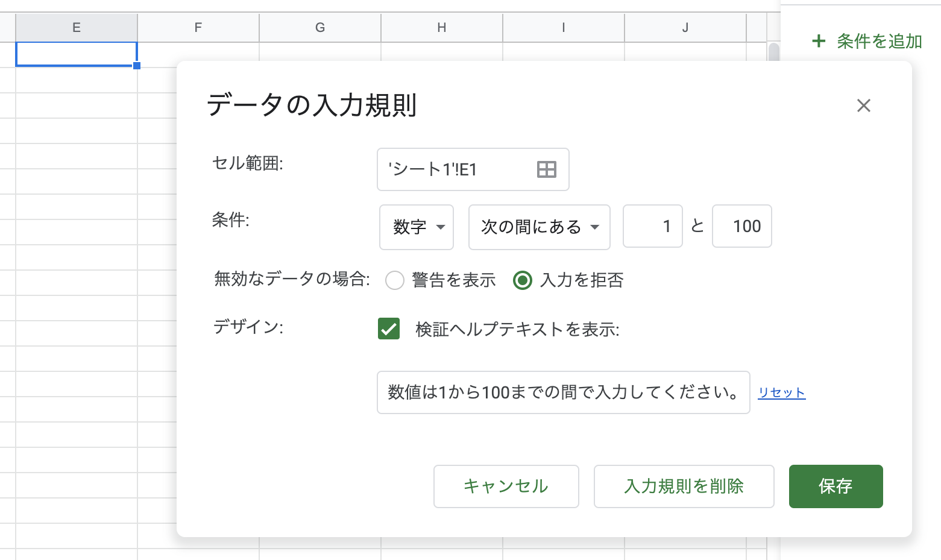Close the データの入力規則 dialog
Screen dimensions: 941x560
pyautogui.click(x=863, y=106)
